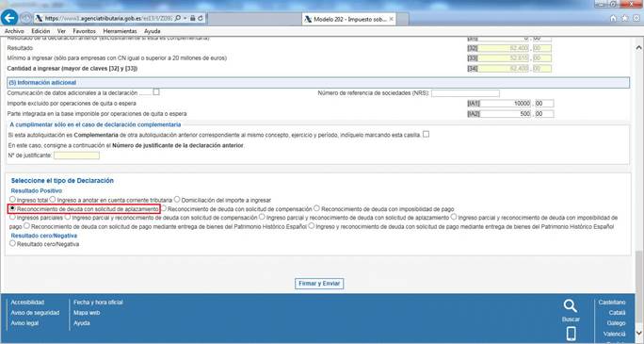Open the address bar dropdown arrow

185,19
